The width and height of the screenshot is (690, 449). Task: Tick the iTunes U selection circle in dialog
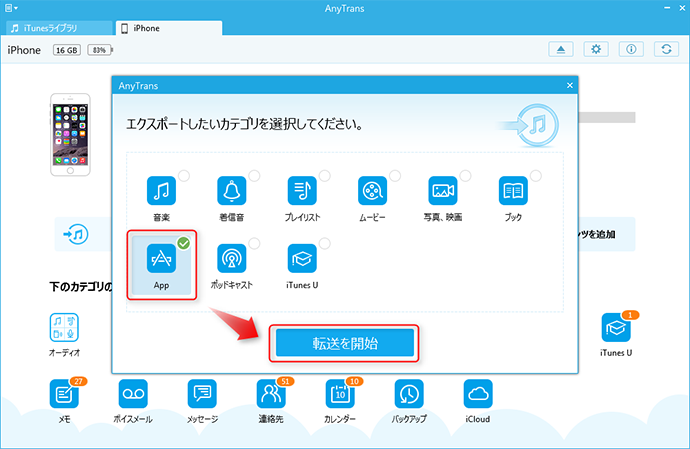pos(325,243)
